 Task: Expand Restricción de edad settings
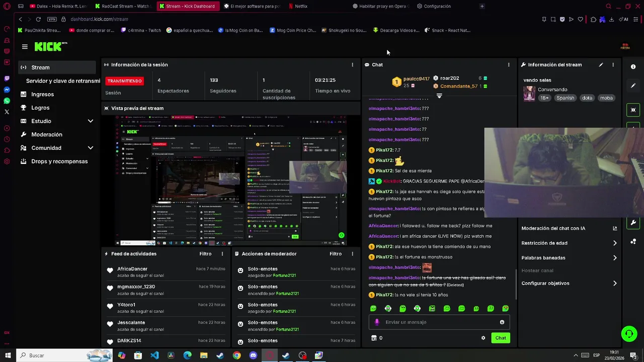click(x=569, y=243)
